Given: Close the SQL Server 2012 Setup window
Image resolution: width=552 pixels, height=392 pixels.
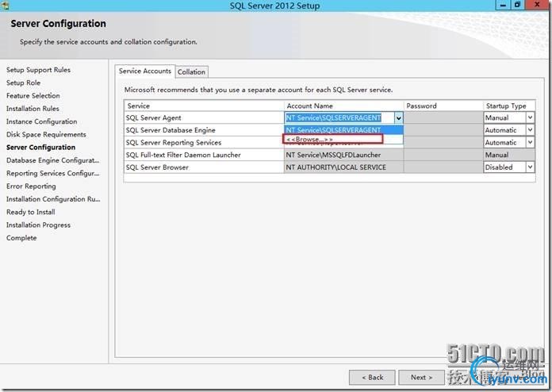Looking at the screenshot, I should click(537, 5).
